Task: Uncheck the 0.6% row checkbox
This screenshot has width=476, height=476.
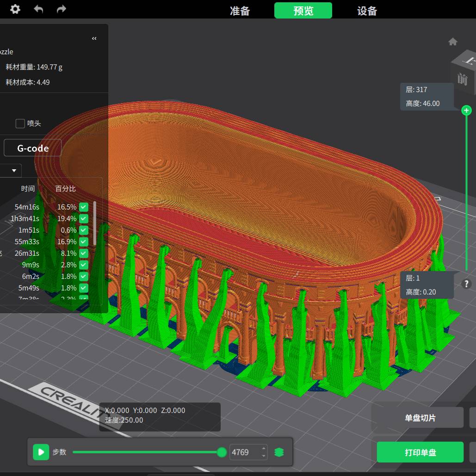Action: 84,230
